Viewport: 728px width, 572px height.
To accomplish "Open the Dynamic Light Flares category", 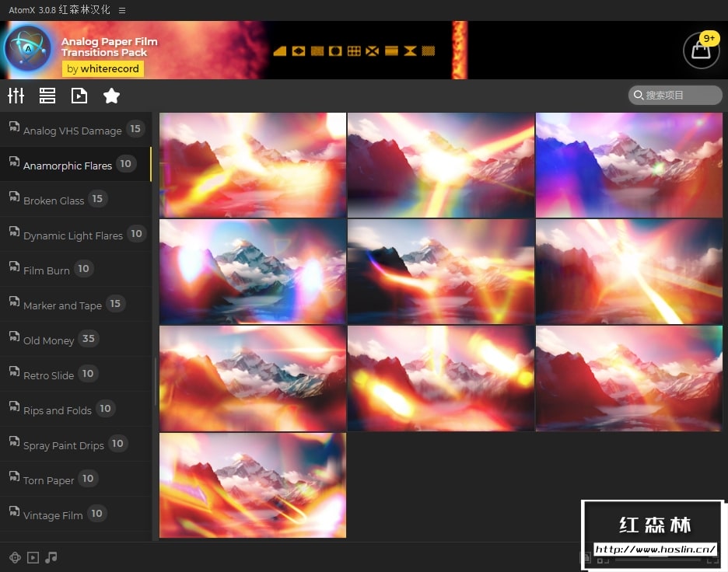I will (75, 234).
